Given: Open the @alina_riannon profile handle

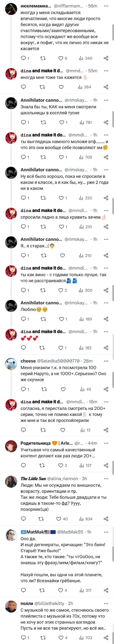Looking at the screenshot, I should [62, 479].
